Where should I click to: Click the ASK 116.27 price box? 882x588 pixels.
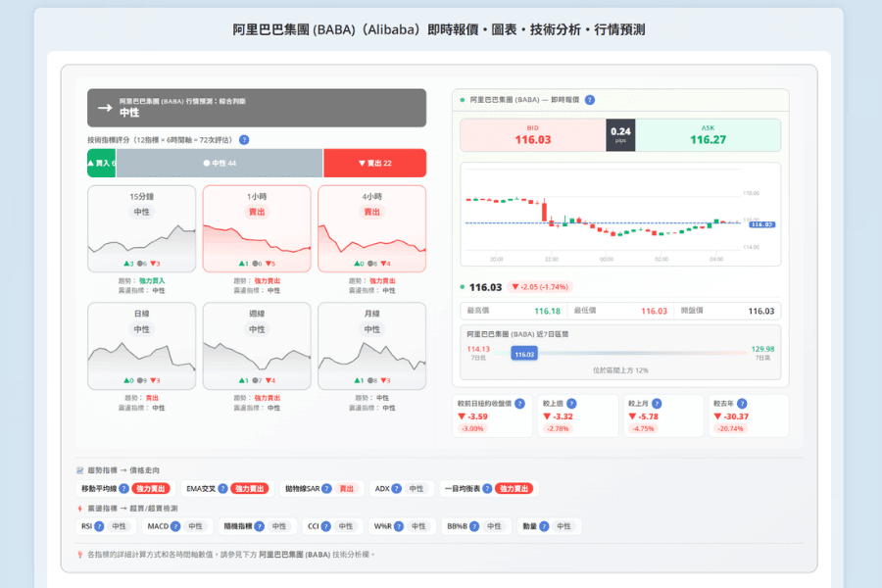click(x=709, y=135)
